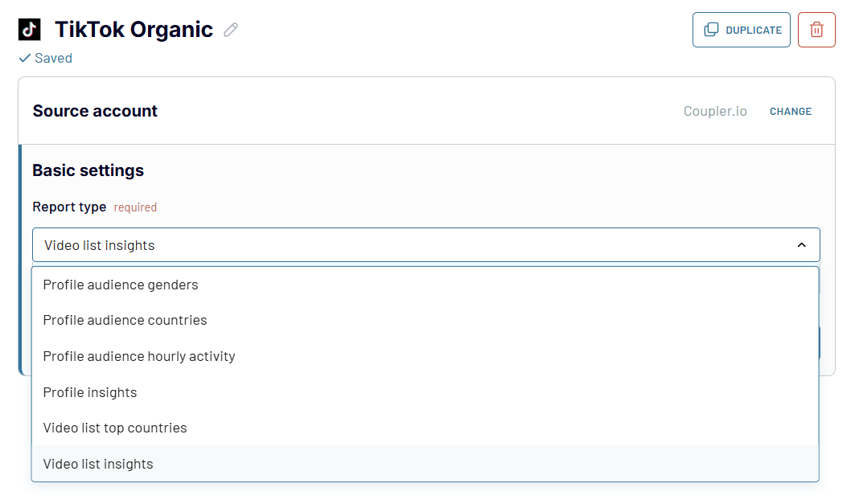
Task: Click the Source account section header
Action: click(x=95, y=111)
